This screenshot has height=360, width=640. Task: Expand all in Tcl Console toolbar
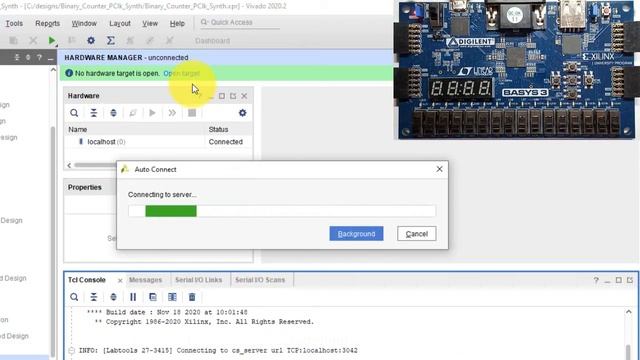point(113,297)
